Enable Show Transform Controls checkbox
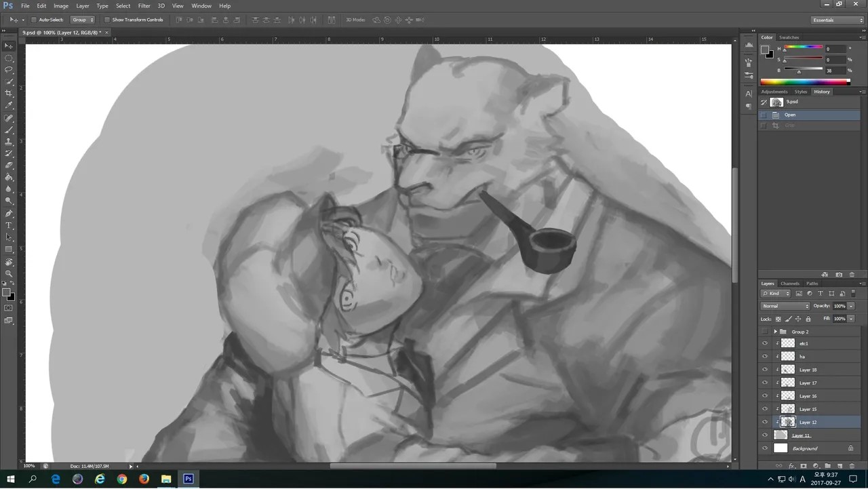Viewport: 868px width, 489px height. 107,20
